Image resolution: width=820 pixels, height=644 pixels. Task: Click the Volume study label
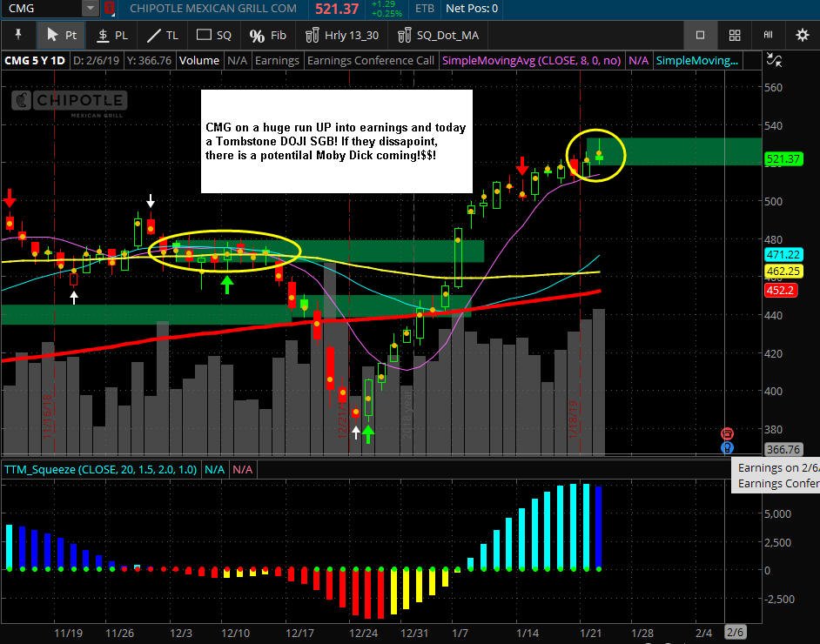pyautogui.click(x=199, y=61)
